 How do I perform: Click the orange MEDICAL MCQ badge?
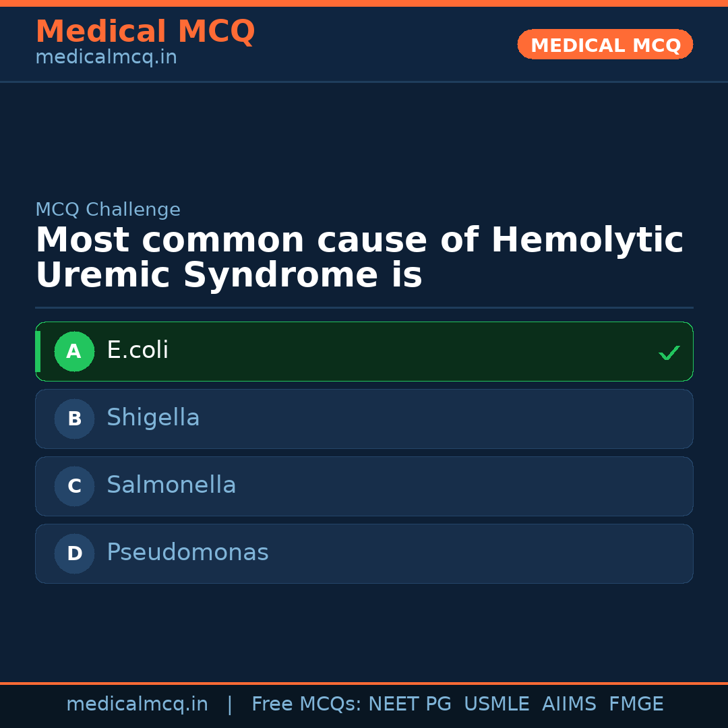(x=605, y=44)
